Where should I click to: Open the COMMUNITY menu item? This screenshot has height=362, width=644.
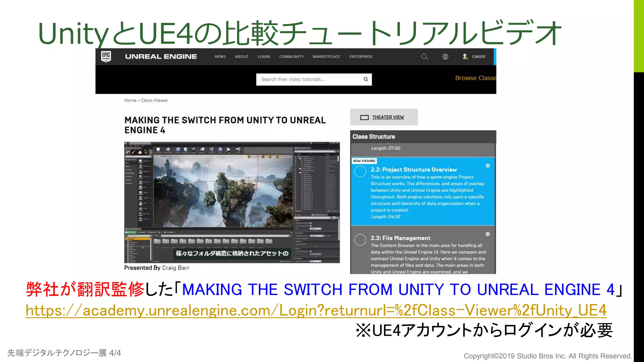point(291,57)
